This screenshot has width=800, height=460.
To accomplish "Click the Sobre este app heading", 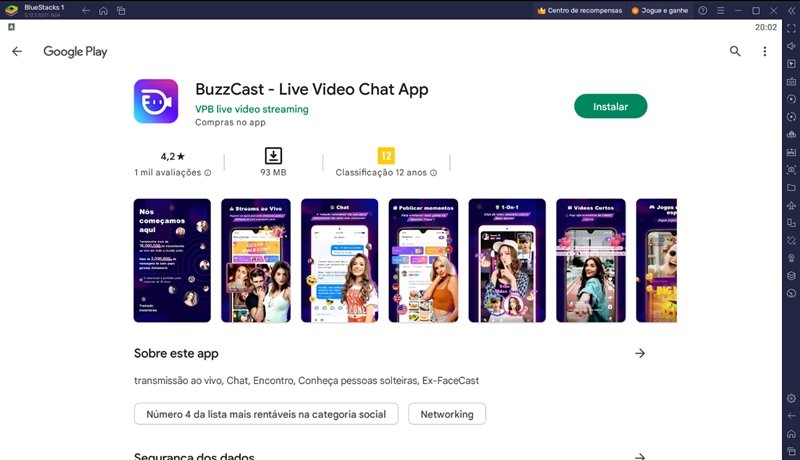I will pyautogui.click(x=176, y=353).
